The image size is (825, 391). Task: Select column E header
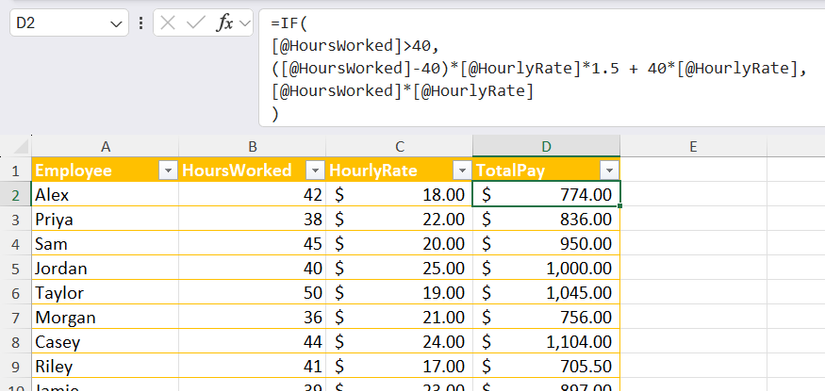click(x=693, y=146)
